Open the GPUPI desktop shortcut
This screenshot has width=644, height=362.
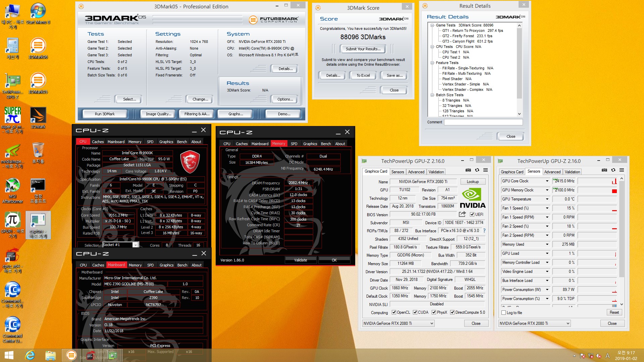[x=12, y=225]
